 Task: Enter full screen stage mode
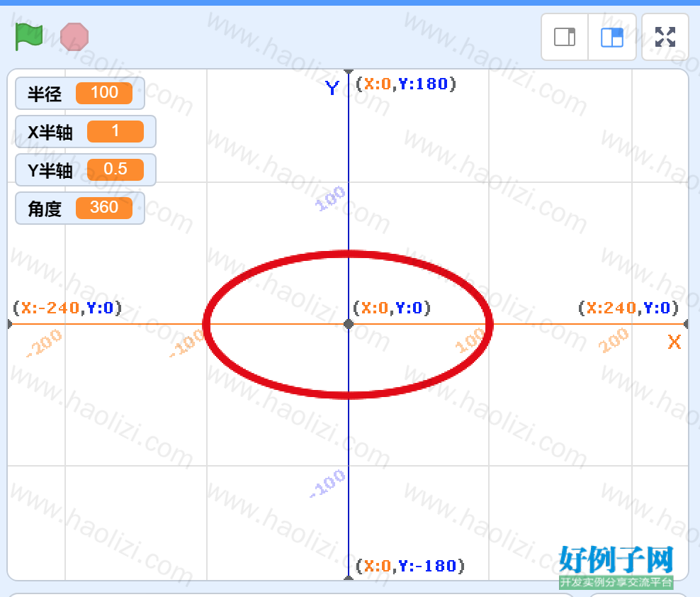point(665,37)
